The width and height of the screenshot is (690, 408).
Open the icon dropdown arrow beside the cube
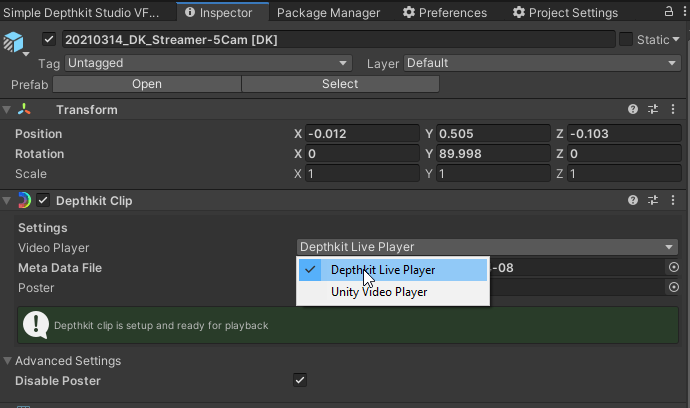(26, 54)
